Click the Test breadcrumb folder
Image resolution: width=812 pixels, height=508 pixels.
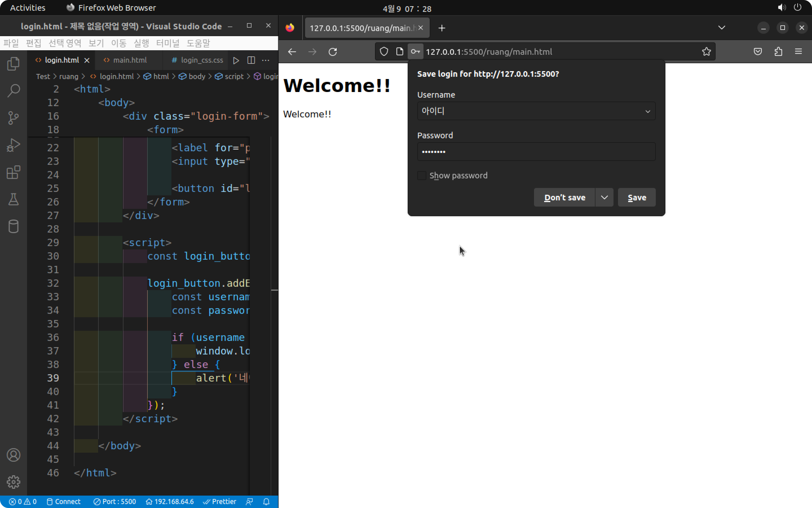pos(43,76)
